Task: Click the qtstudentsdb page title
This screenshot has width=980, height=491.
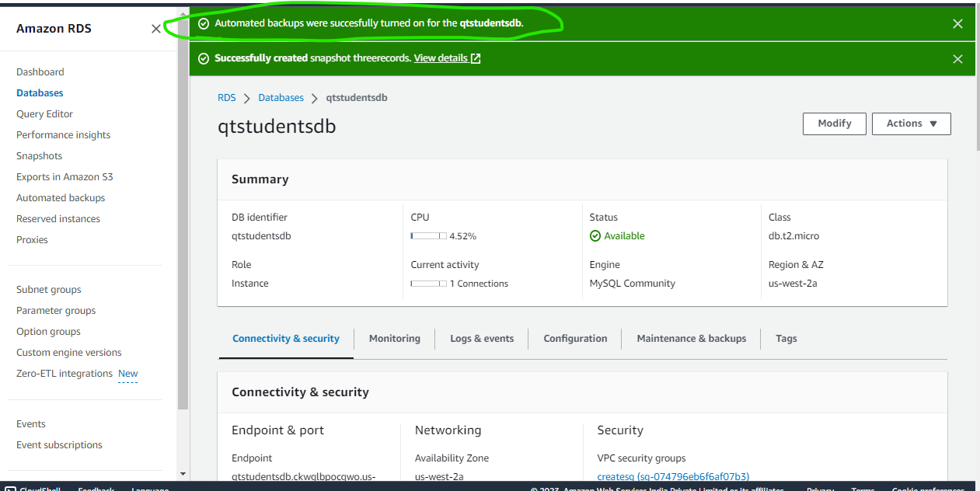Action: pos(277,127)
